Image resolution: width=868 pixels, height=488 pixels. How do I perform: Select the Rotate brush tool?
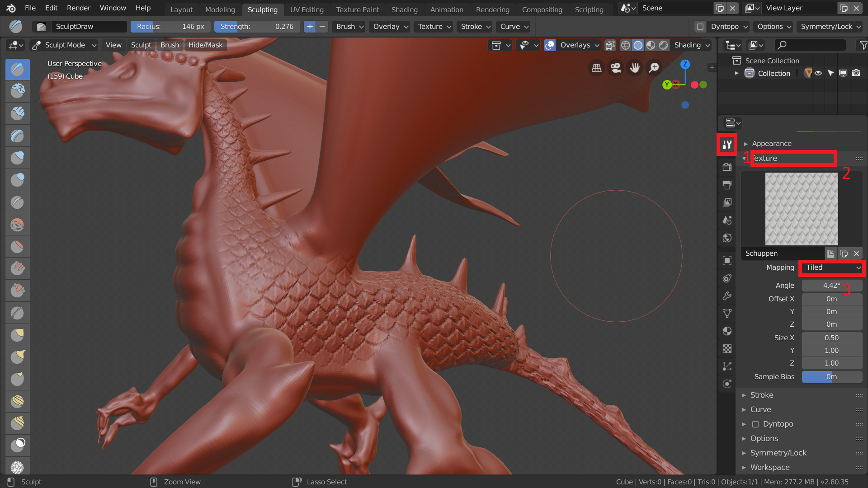coord(18,423)
